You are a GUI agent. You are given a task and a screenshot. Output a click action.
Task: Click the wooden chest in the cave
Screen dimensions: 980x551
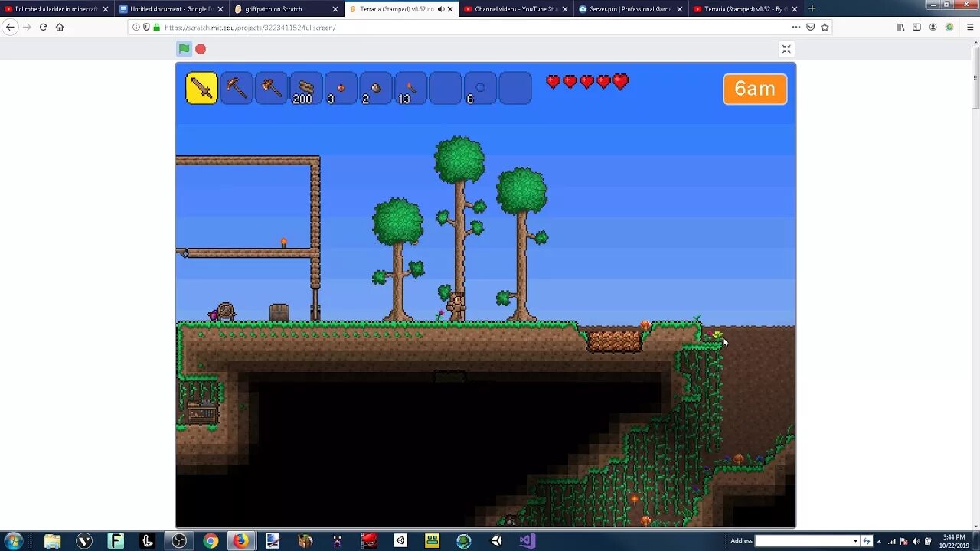[201, 412]
